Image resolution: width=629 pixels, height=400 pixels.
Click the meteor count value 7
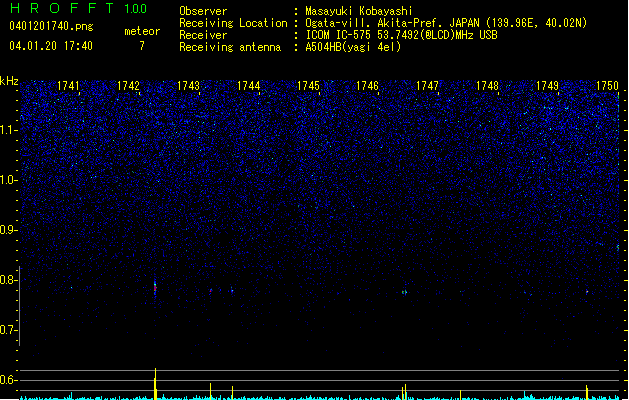pos(142,46)
